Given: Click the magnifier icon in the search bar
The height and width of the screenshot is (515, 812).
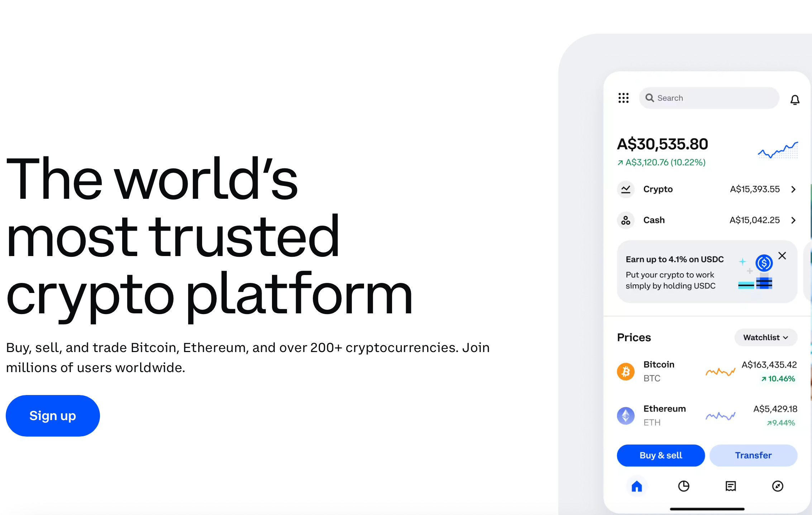Looking at the screenshot, I should (x=650, y=98).
